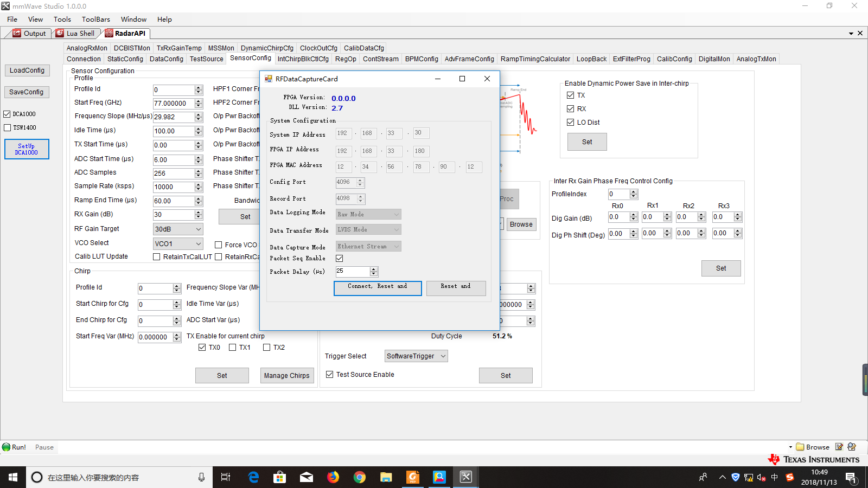Close the docked RadarAPI panel with the X
The width and height of the screenshot is (868, 488).
coord(860,33)
